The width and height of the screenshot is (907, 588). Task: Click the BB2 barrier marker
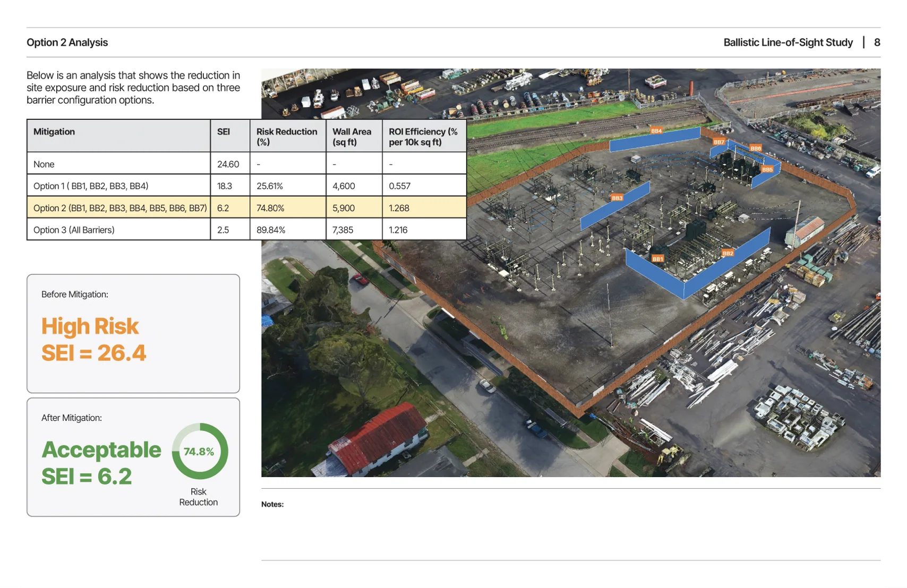pos(728,253)
